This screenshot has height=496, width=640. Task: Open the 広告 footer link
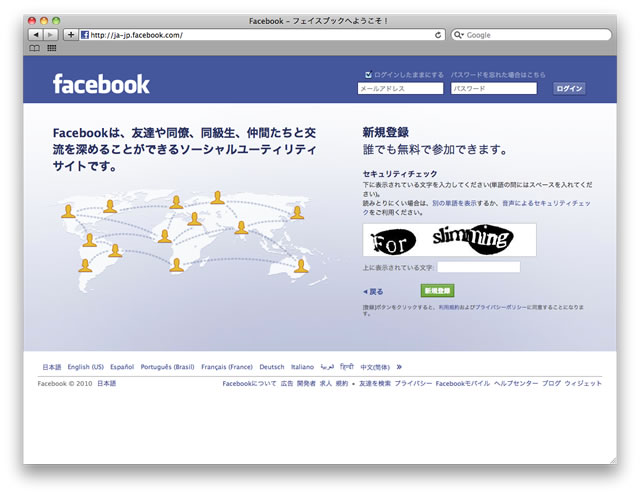click(x=287, y=383)
